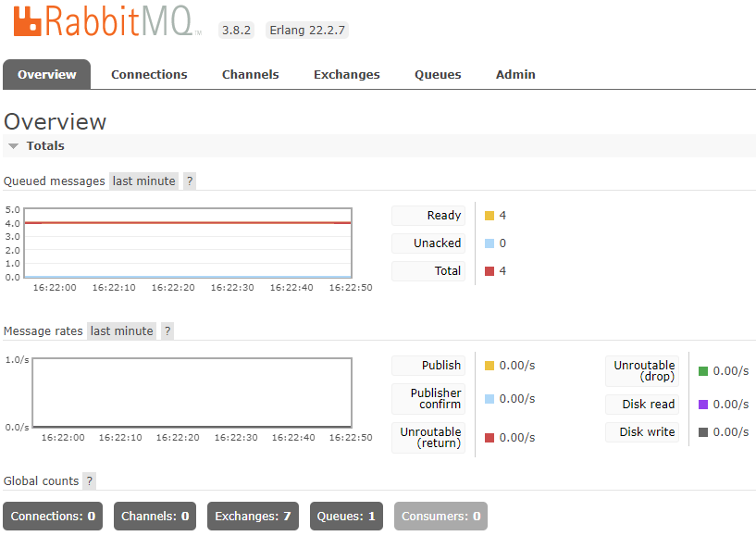
Task: Toggle the Total series label
Action: [x=428, y=271]
